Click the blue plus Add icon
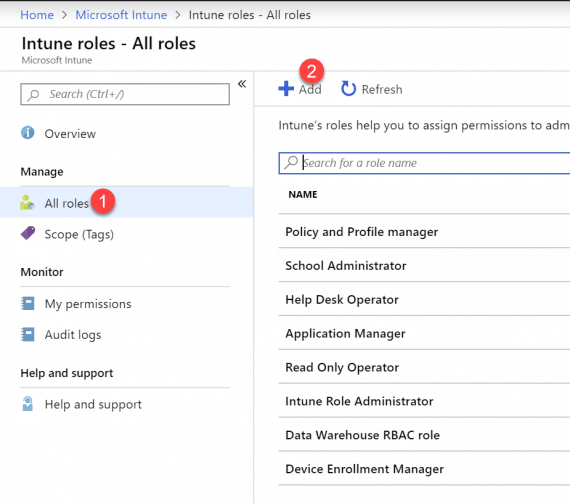 (286, 89)
